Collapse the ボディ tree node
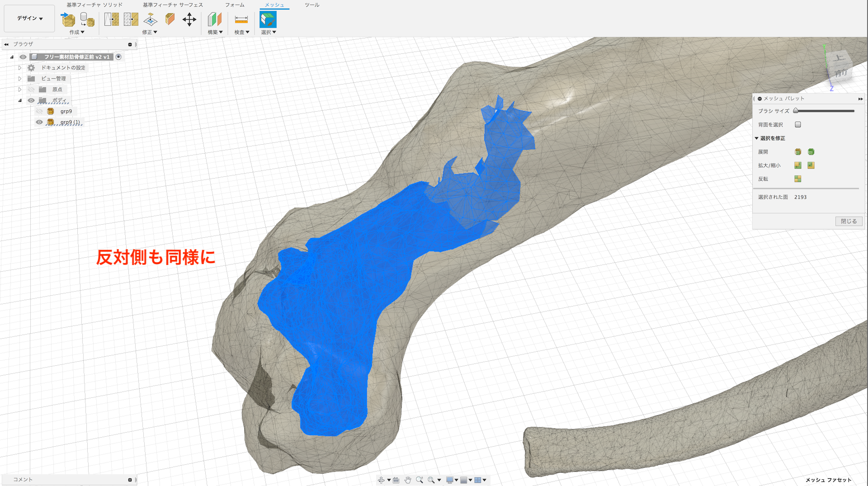The height and width of the screenshot is (486, 868). pyautogui.click(x=20, y=100)
